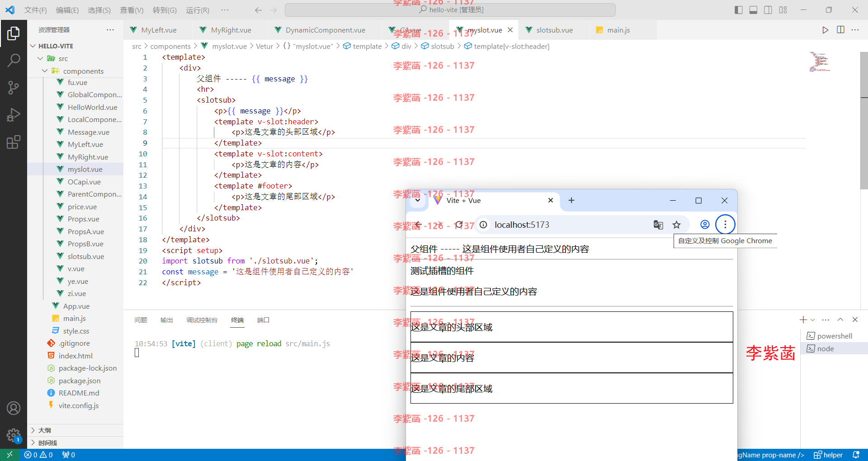Close the myslot.vue editor tab
This screenshot has width=868, height=461.
coord(510,30)
